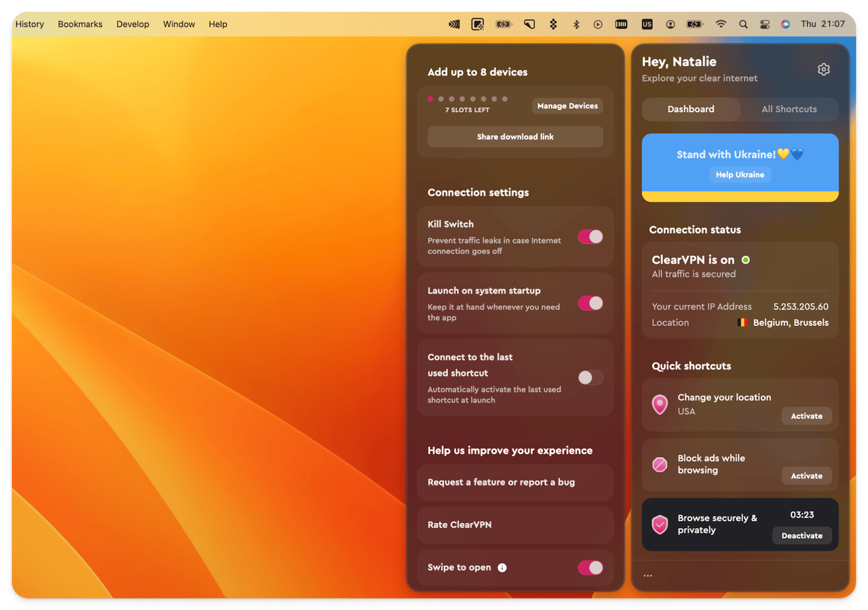
Task: Click the Block ads shortcut icon
Action: pos(660,465)
